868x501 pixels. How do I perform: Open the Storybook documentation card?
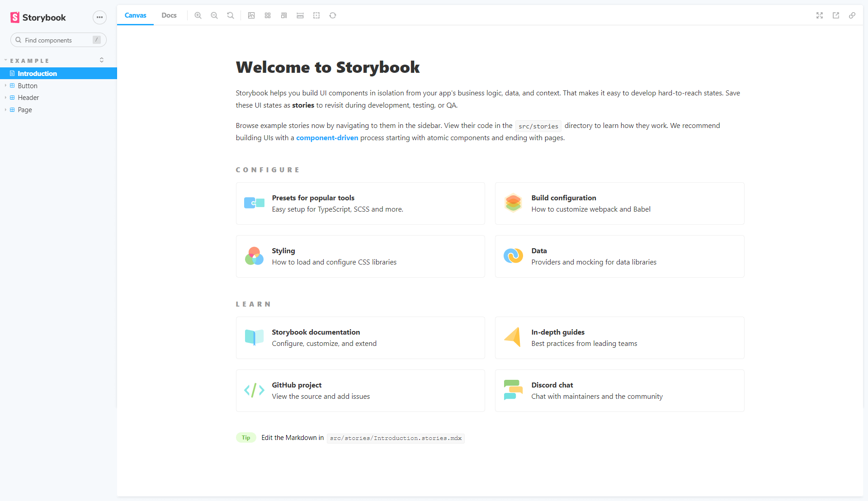coord(360,338)
